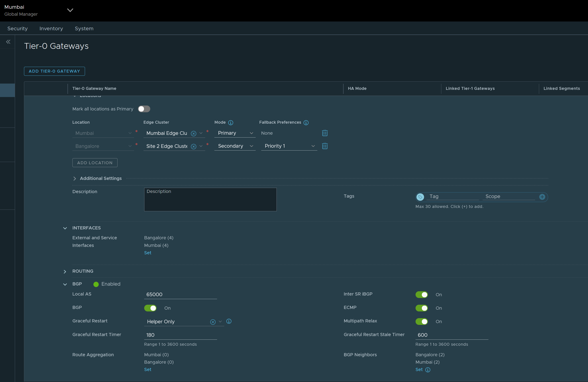The image size is (588, 382).
Task: Click the Local AS input field
Action: tap(180, 294)
